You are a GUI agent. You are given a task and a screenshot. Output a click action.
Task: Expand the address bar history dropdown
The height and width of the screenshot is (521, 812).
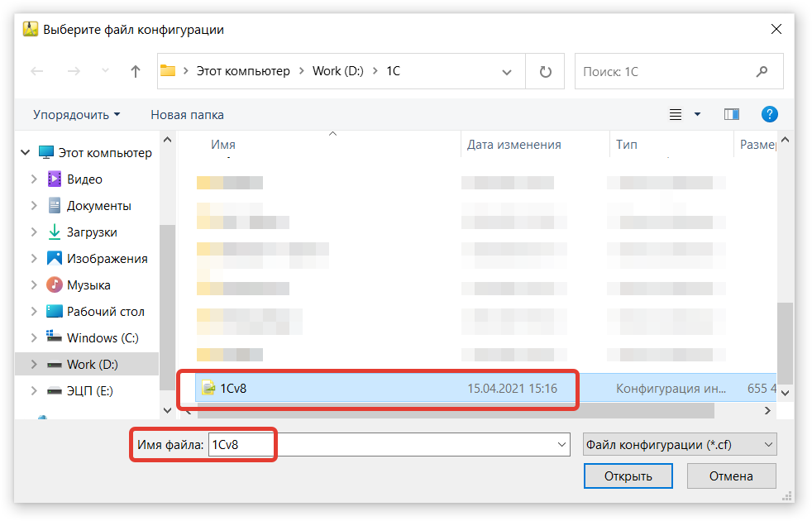[x=507, y=72]
